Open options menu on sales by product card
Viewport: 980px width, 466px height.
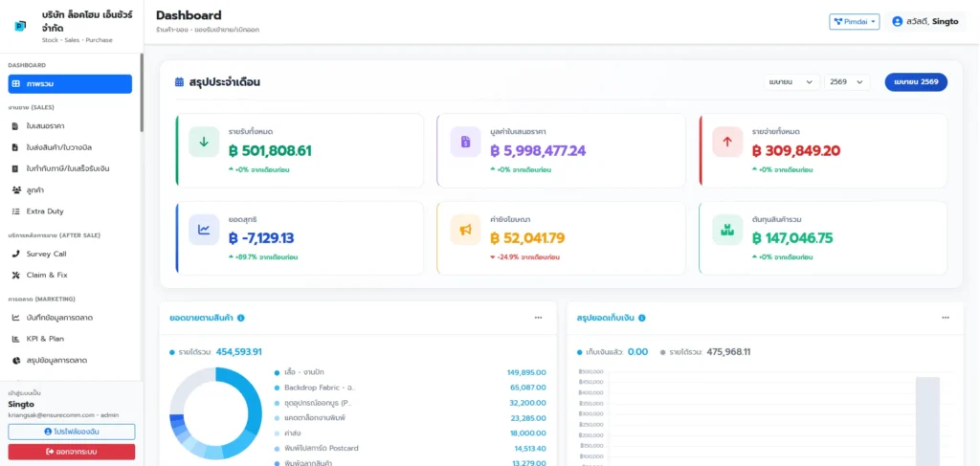[x=538, y=318]
